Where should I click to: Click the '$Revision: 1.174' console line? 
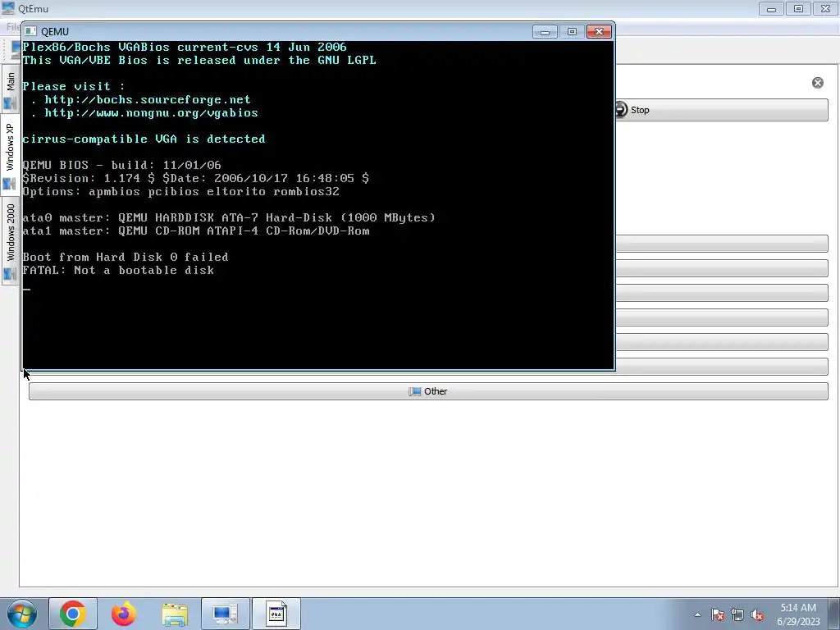click(195, 178)
